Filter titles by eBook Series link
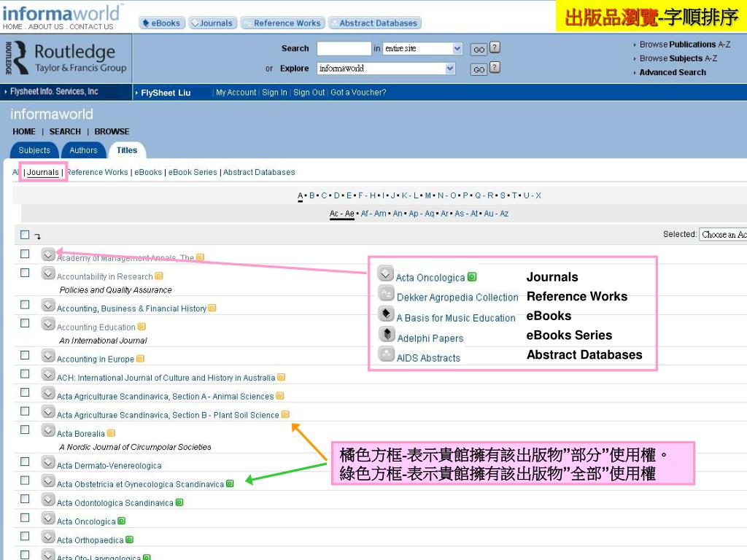 tap(193, 172)
